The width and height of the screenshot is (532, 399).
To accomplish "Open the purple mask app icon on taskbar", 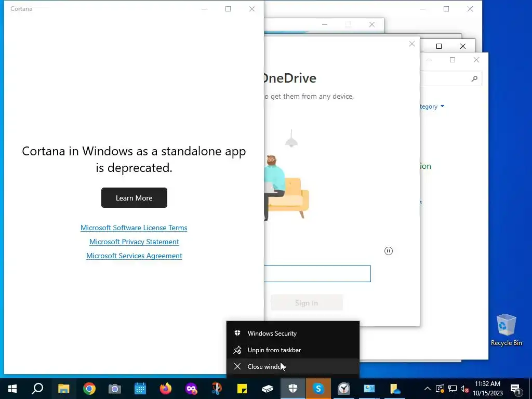I will pos(191,389).
